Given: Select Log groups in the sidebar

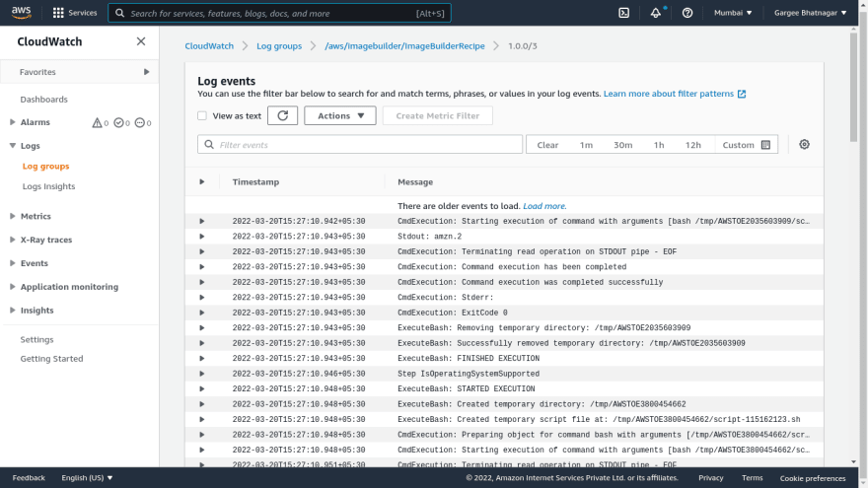Looking at the screenshot, I should coord(46,166).
